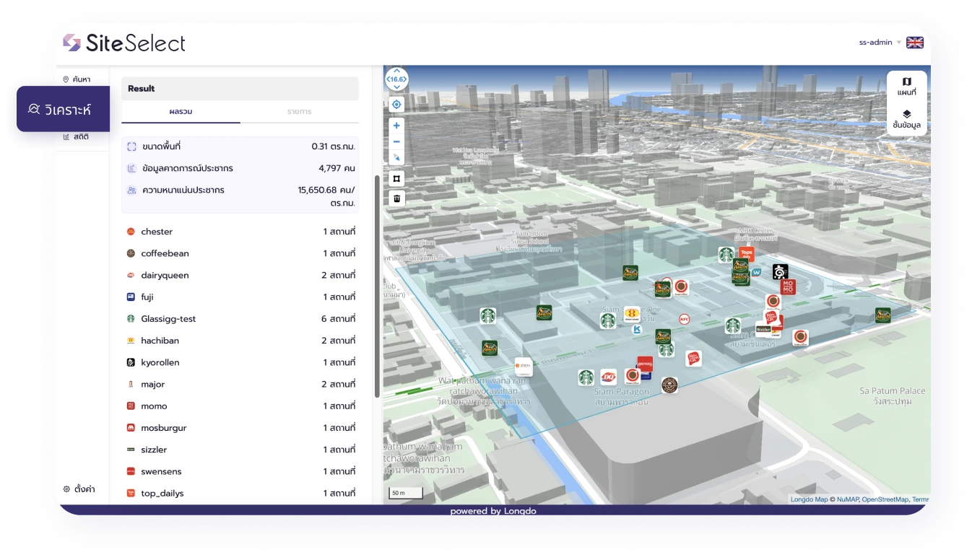Select the MOMO marker on the map

click(x=788, y=287)
